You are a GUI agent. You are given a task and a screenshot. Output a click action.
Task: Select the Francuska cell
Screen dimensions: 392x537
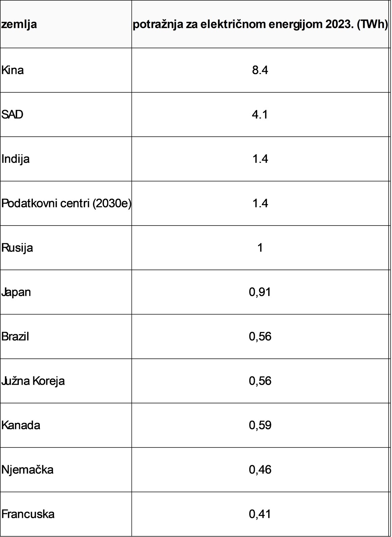66,514
